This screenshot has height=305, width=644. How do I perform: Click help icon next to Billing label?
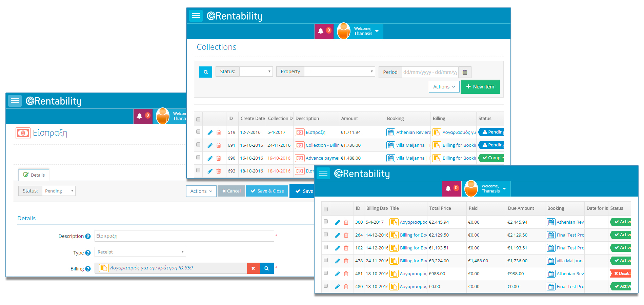[88, 269]
